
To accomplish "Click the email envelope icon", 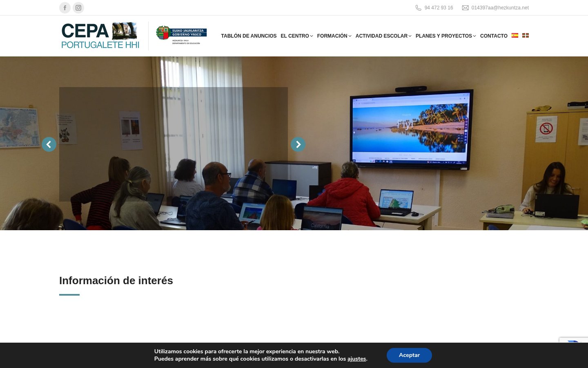I will tap(465, 8).
